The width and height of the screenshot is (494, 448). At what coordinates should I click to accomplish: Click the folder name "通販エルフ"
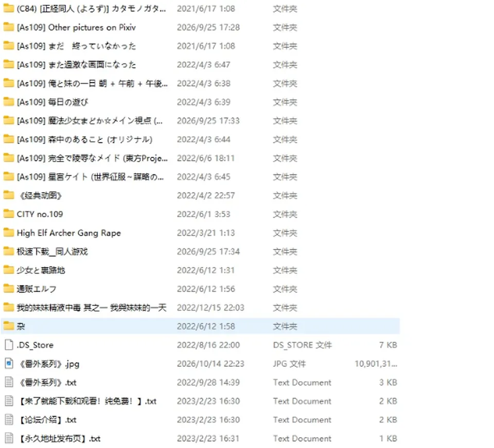[x=37, y=289]
